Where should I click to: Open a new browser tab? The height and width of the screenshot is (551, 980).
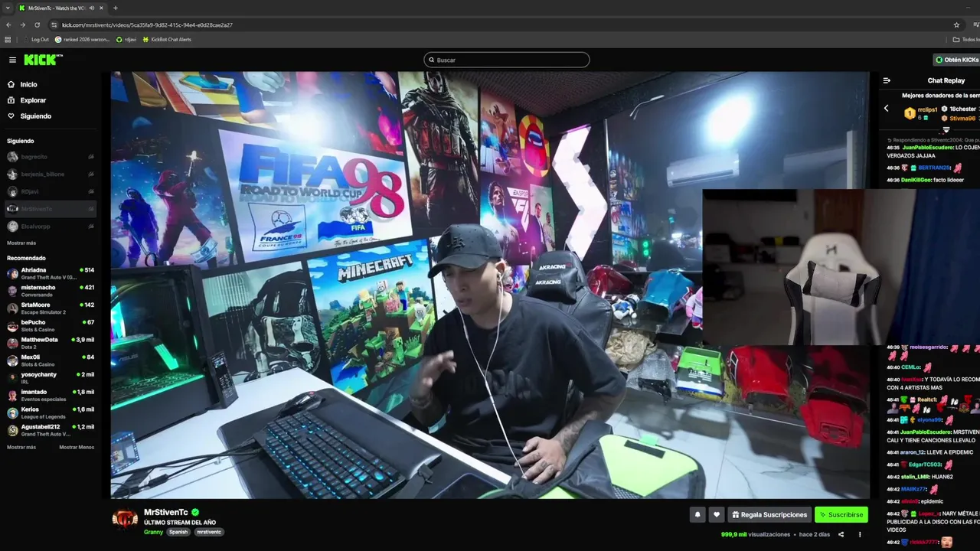pos(116,8)
